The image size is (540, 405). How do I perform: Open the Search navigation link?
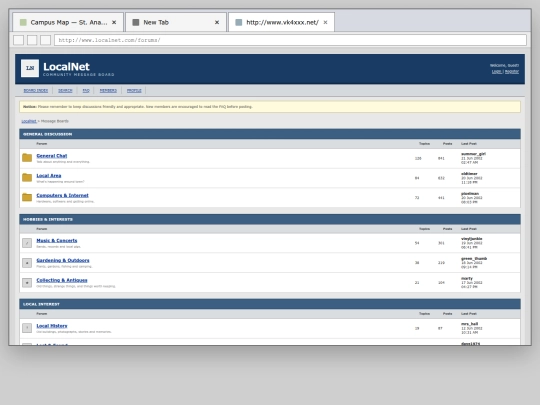[x=65, y=91]
